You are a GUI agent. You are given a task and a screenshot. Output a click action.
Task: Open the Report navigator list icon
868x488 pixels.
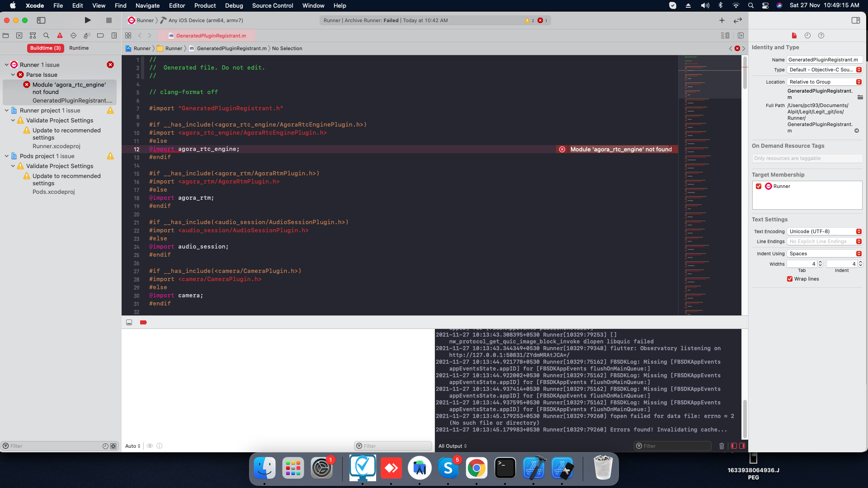pos(114,35)
